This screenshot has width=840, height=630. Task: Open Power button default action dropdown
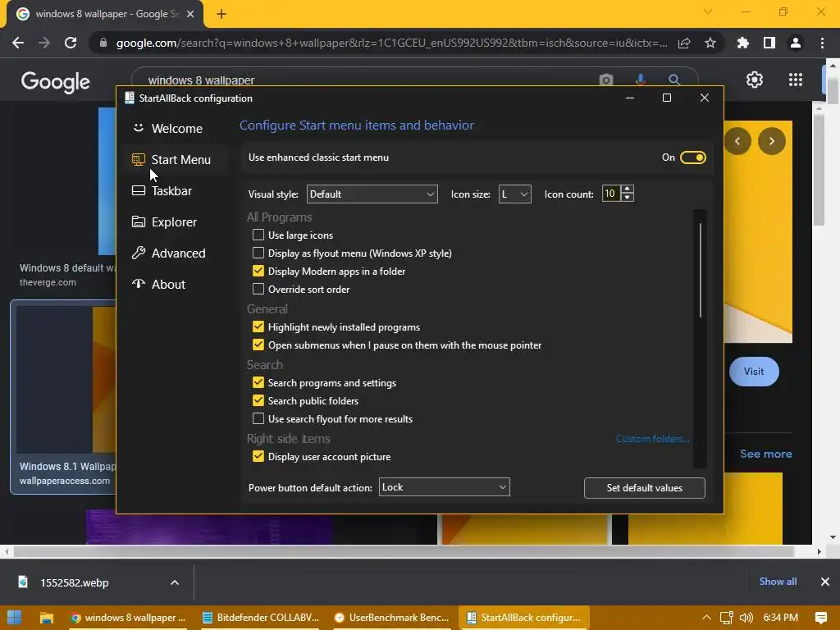pos(444,487)
